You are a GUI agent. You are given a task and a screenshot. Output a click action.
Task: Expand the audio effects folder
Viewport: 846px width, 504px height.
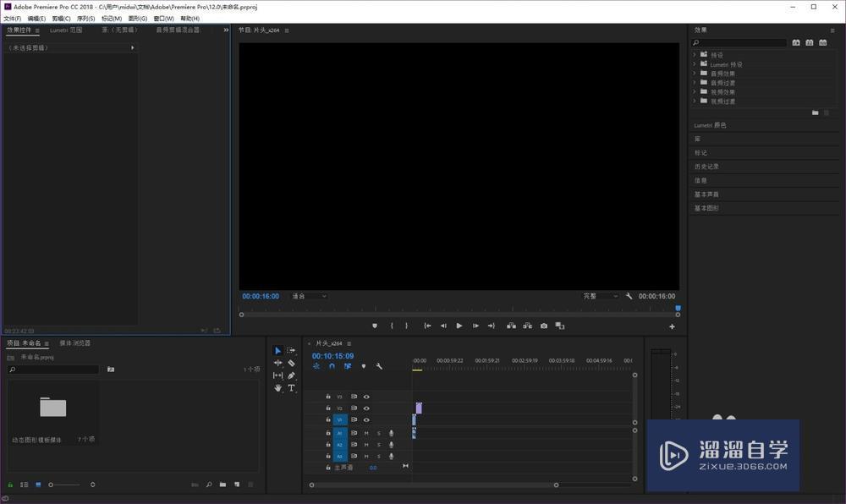[x=695, y=74]
